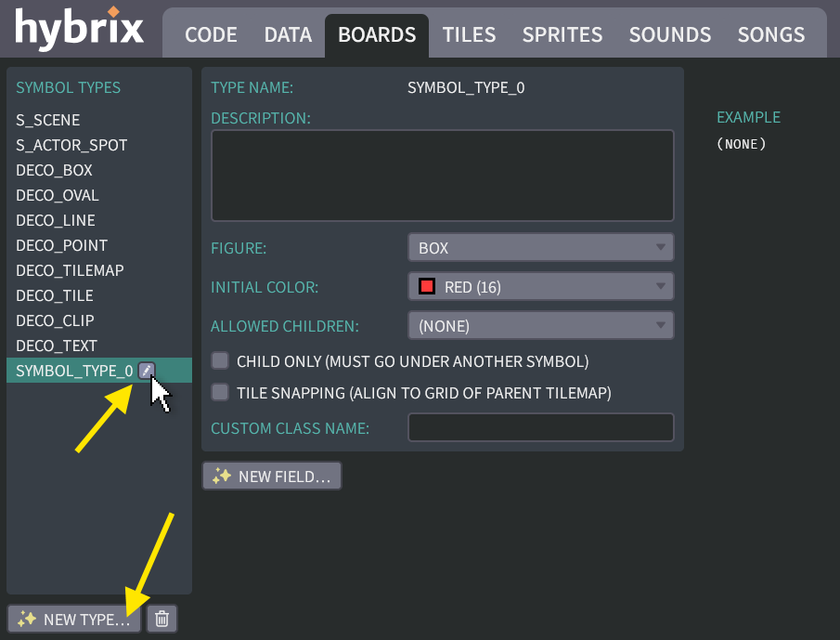Click the hybrix logo
The height and width of the screenshot is (640, 840).
(80, 29)
